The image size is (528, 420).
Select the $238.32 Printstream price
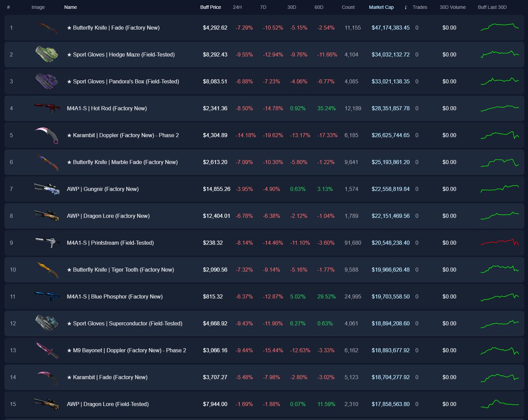click(x=213, y=243)
